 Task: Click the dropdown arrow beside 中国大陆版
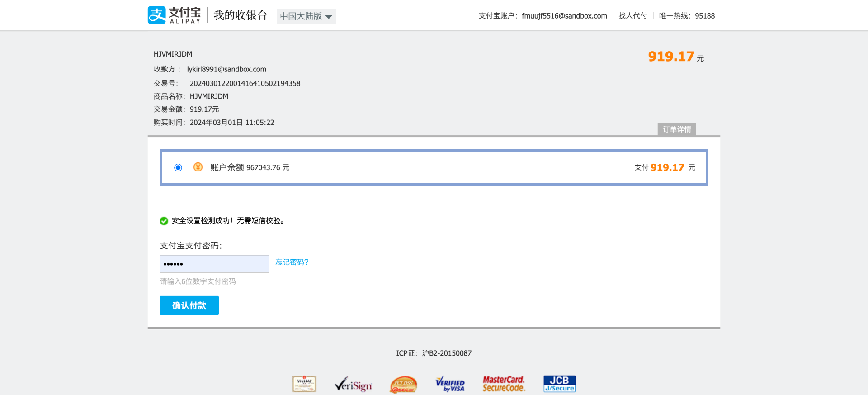point(329,17)
